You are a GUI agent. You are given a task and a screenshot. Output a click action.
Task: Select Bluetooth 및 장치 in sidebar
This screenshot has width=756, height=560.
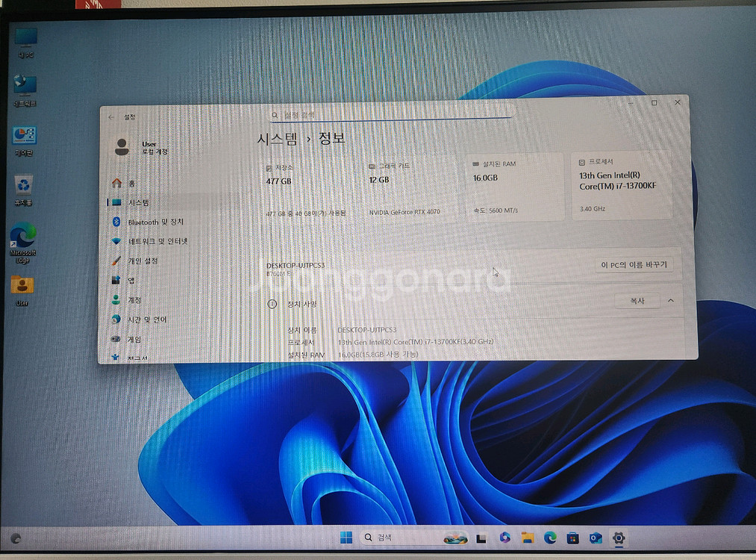coord(155,222)
